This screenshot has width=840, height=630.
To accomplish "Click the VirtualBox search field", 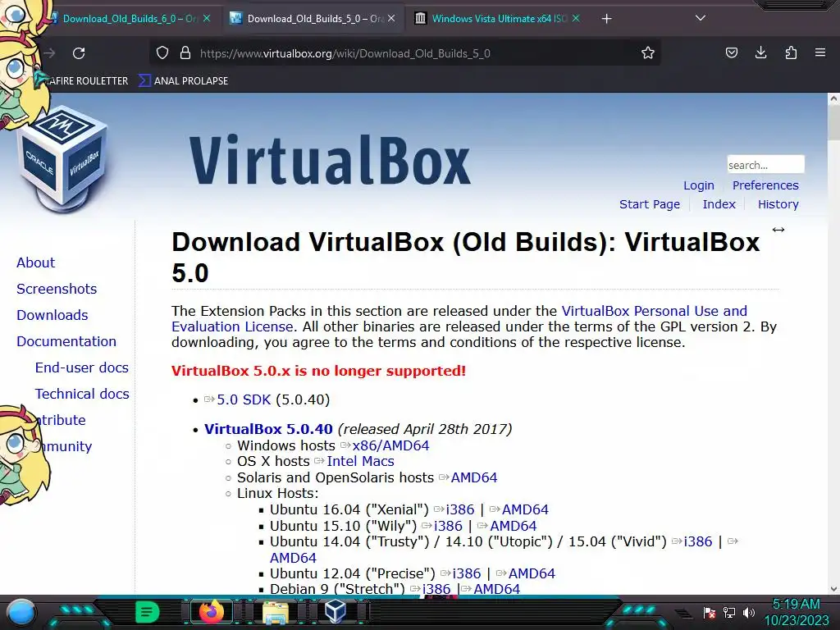I will 765,164.
